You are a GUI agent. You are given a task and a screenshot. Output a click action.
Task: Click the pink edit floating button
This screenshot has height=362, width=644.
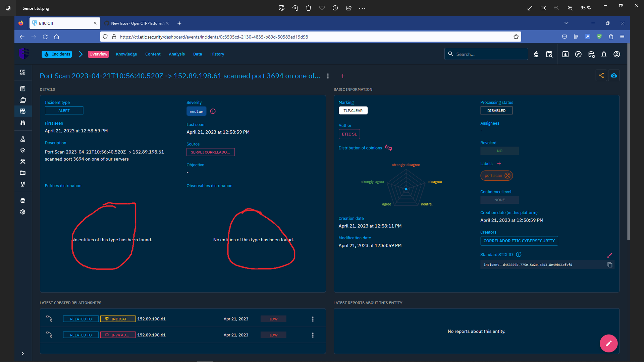click(x=608, y=343)
